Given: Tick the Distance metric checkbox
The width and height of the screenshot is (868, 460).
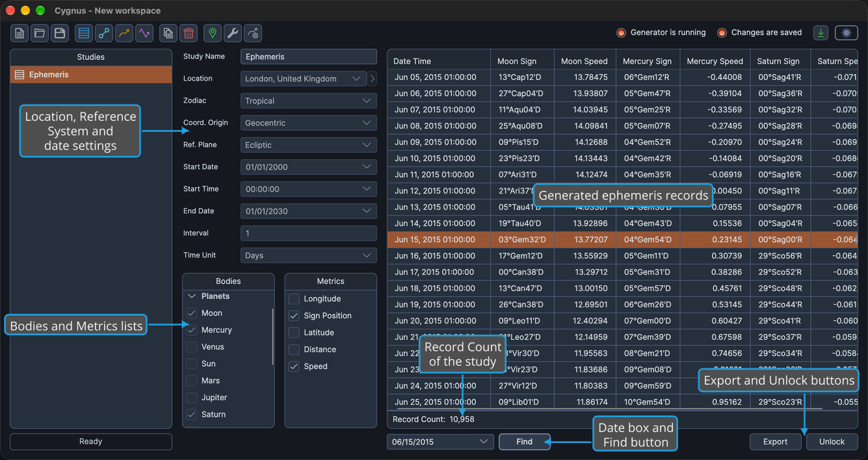Looking at the screenshot, I should coord(294,350).
